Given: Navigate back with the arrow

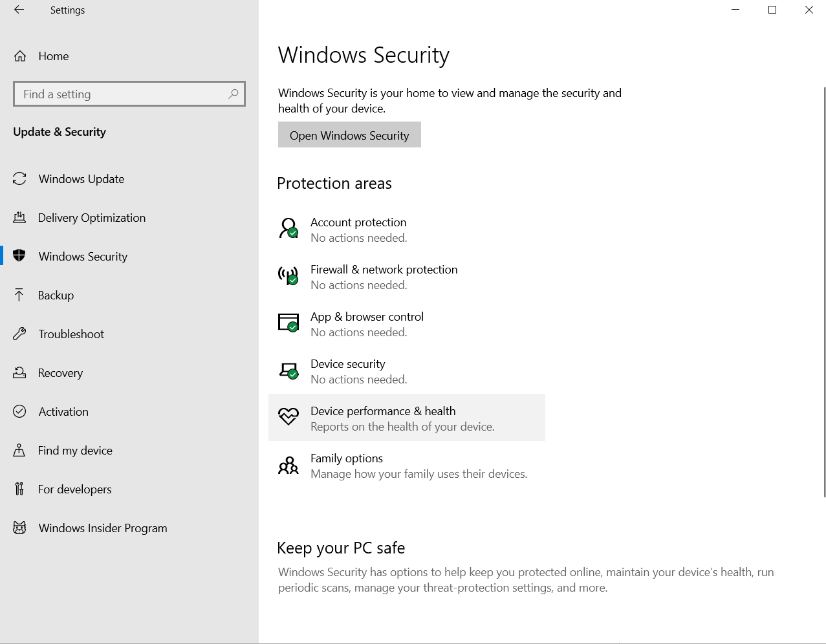Looking at the screenshot, I should coord(18,10).
